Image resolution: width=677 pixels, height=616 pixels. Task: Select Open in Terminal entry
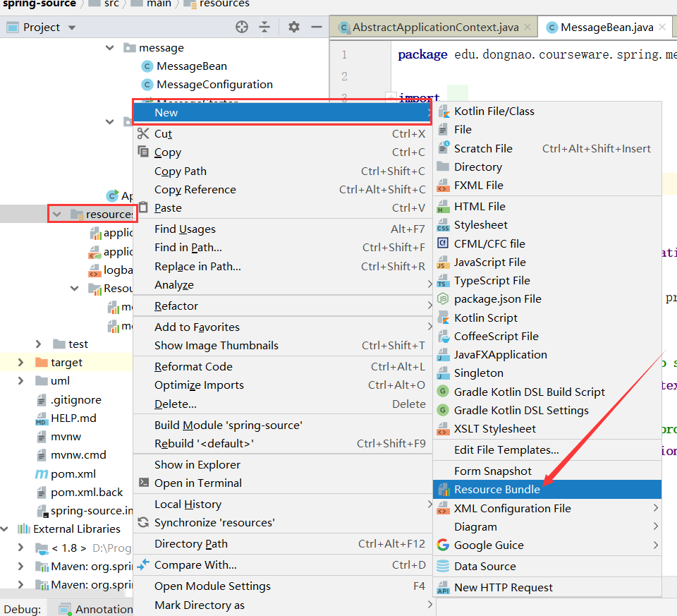[283, 483]
